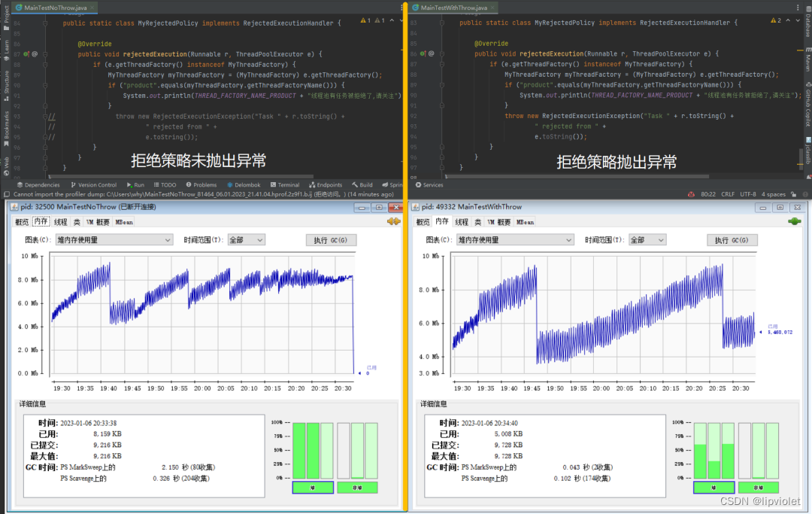The height and width of the screenshot is (514, 812).
Task: Click the override gutter icon in MainTestNoThrow editor
Action: [26, 54]
